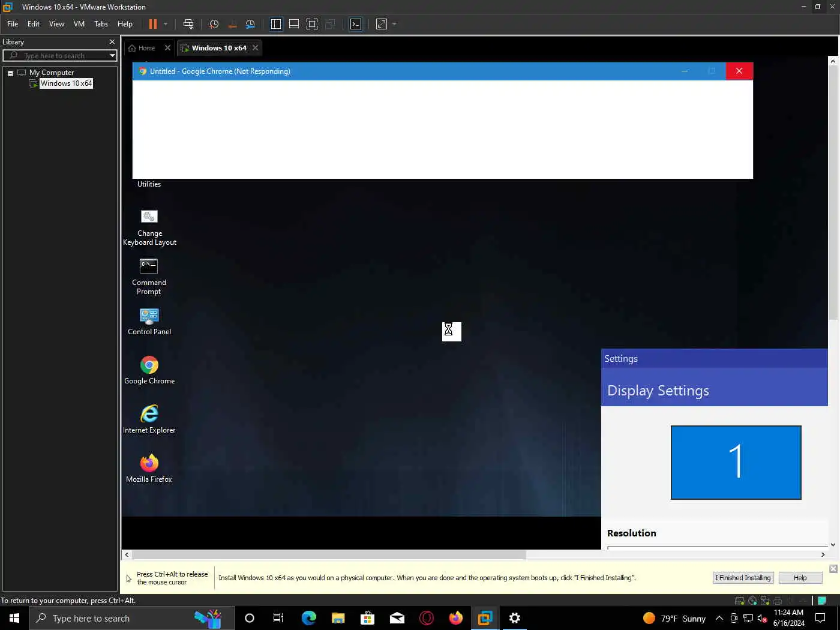Open the Edit menu
840x630 pixels.
pyautogui.click(x=34, y=24)
